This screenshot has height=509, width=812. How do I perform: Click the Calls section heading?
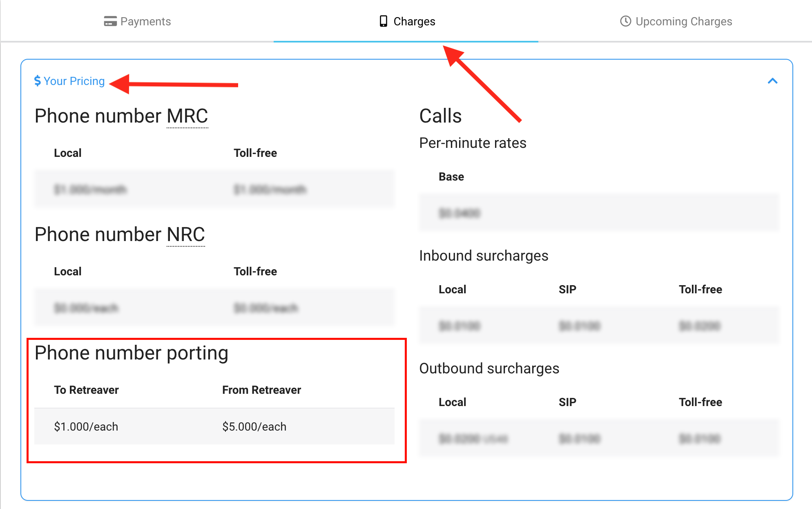point(440,116)
